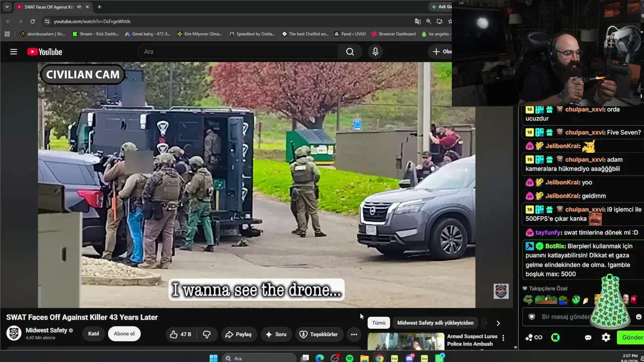Screen dimensions: 644x362
Task: Switch to Chrome in the taskbar
Action: (x=379, y=358)
